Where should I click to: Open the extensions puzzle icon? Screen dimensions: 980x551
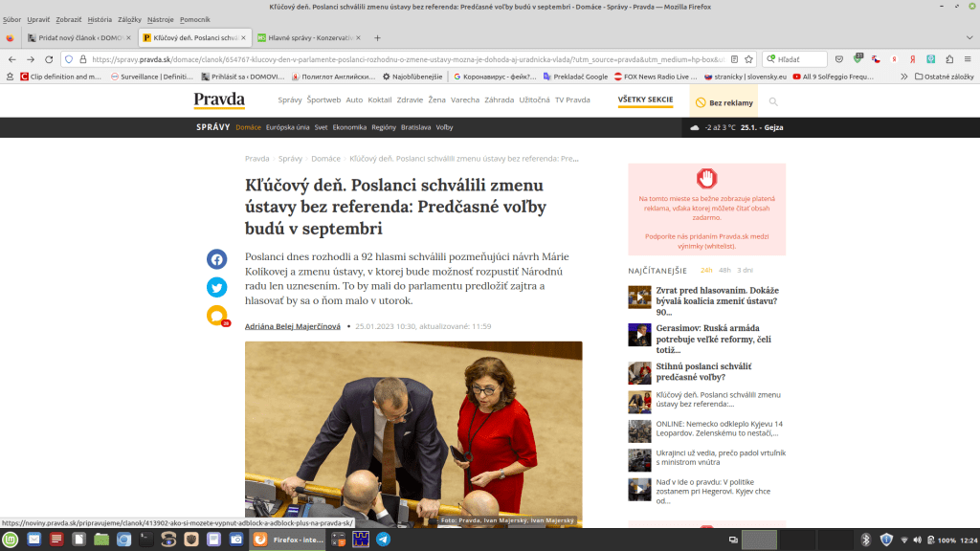949,59
